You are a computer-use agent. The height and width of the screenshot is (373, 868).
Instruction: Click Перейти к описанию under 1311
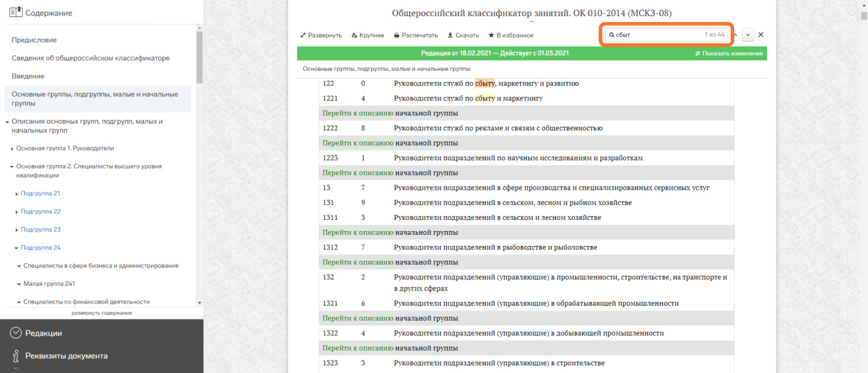click(358, 232)
